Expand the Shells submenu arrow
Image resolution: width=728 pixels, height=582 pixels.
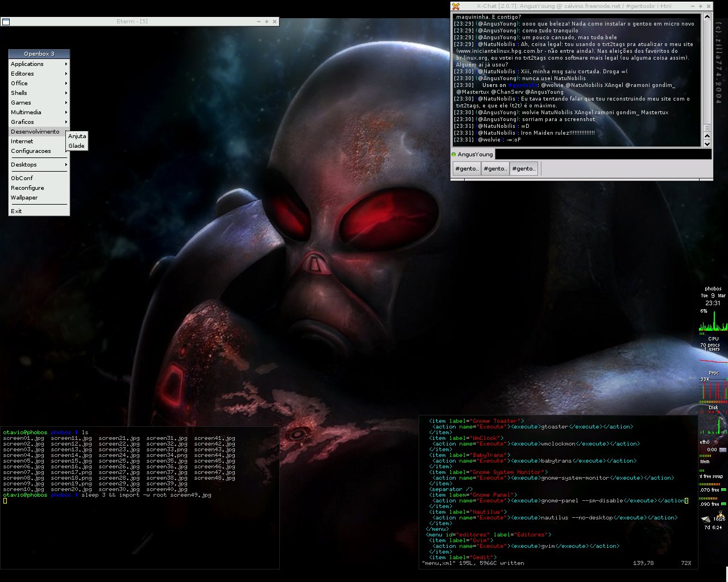66,93
